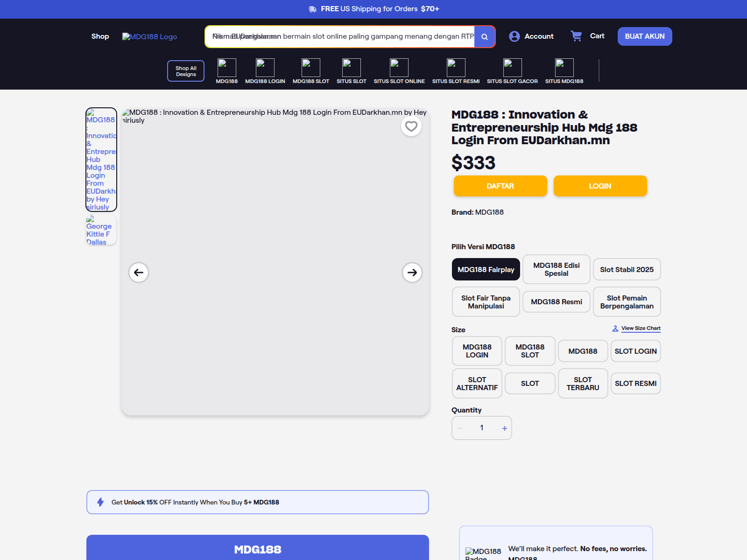
Task: Select the plain MDG188 size option
Action: pos(583,351)
